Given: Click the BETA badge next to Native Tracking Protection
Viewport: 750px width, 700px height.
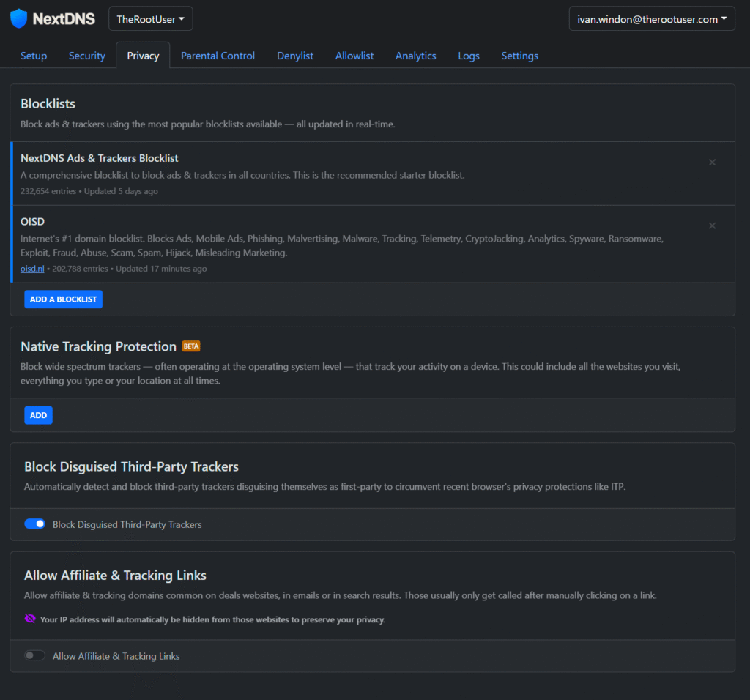Looking at the screenshot, I should [x=191, y=346].
